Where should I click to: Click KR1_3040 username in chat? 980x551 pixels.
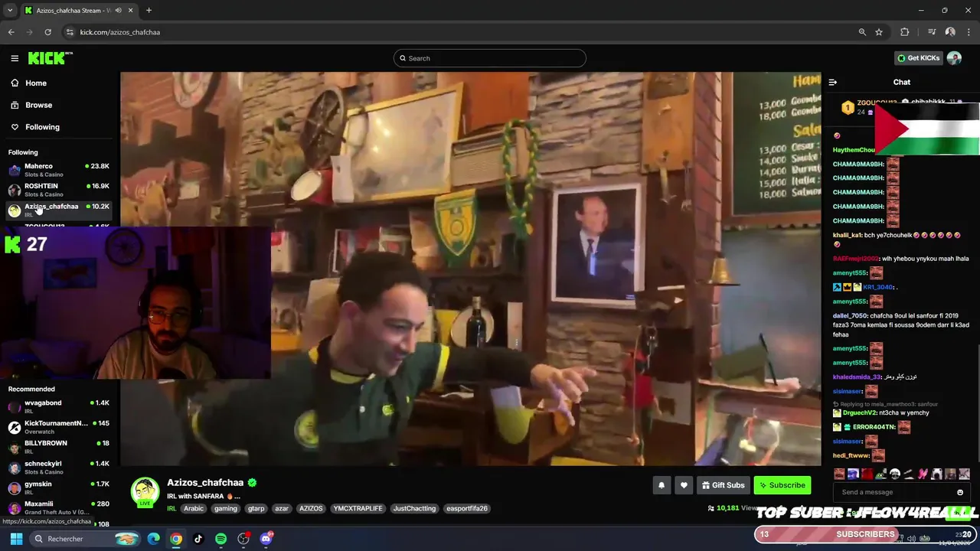click(x=878, y=288)
